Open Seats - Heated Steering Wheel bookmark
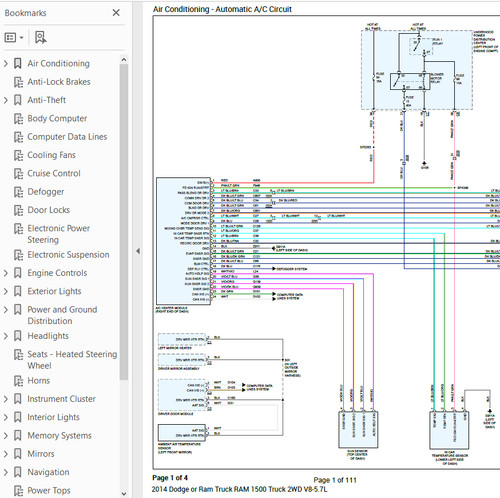The image size is (500, 498). click(72, 360)
